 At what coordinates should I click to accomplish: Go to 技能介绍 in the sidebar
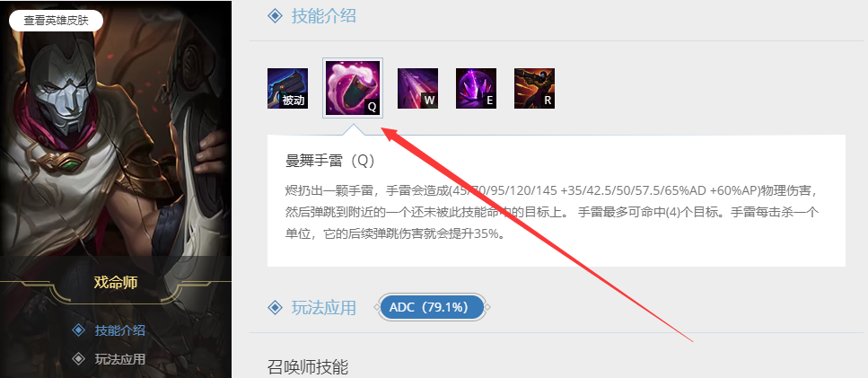(x=120, y=330)
